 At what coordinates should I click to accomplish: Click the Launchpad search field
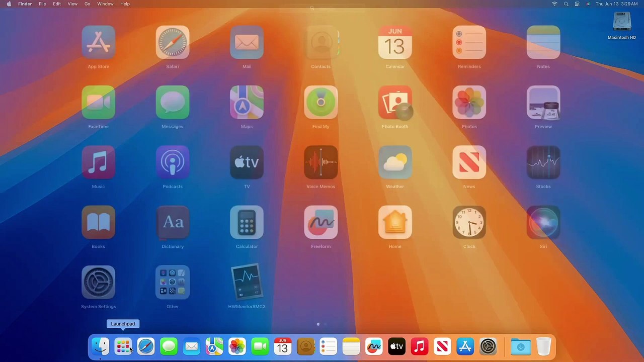tap(322, 8)
